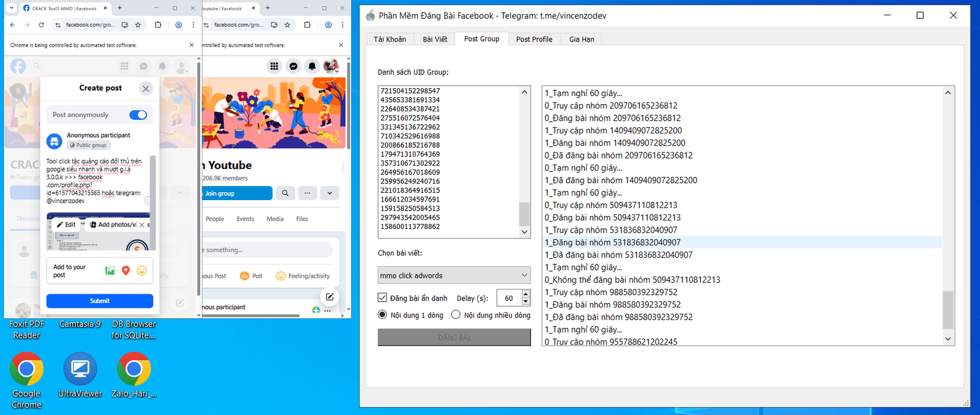This screenshot has width=980, height=415.
Task: Decrease the Delay value with the down arrow
Action: (526, 302)
